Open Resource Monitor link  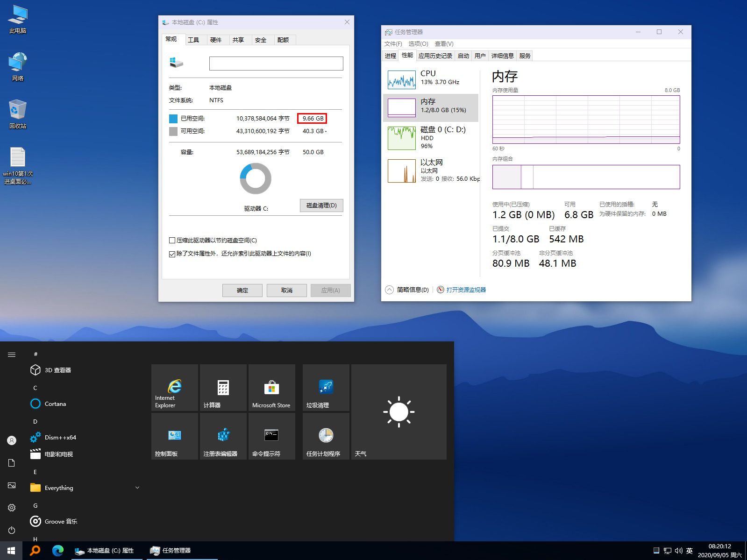pos(466,290)
